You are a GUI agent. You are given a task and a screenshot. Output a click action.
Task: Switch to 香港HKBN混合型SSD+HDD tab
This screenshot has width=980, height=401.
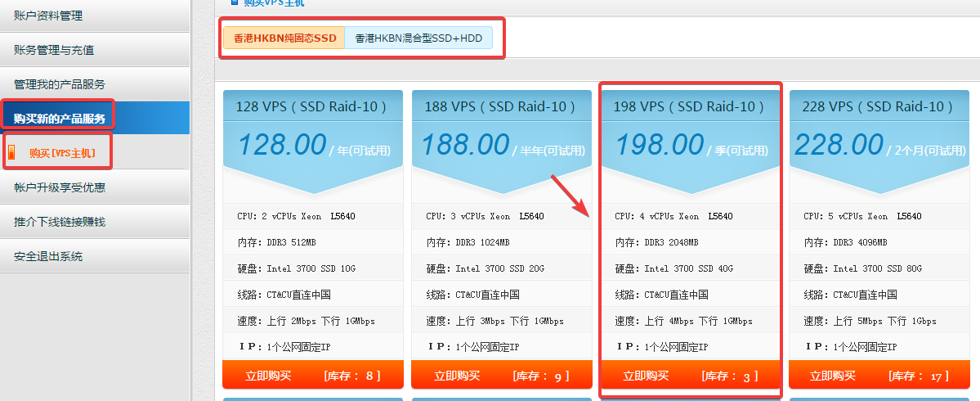(418, 38)
